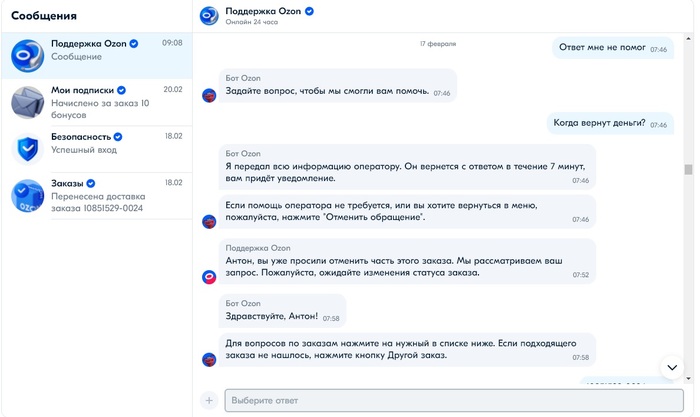700x417 pixels.
Task: Open the Мои подписки conversation
Action: (x=97, y=102)
